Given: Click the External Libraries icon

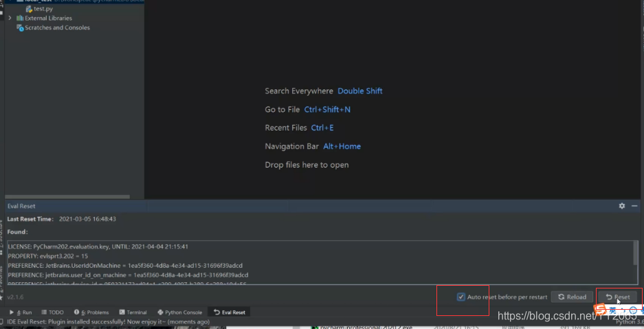Looking at the screenshot, I should tap(20, 18).
